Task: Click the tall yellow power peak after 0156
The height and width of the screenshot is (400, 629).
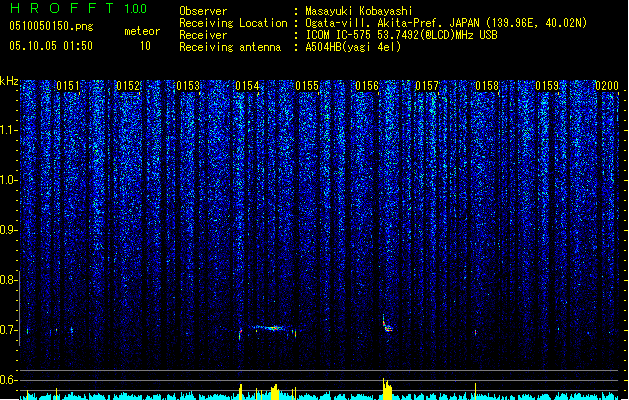Action: [387, 389]
